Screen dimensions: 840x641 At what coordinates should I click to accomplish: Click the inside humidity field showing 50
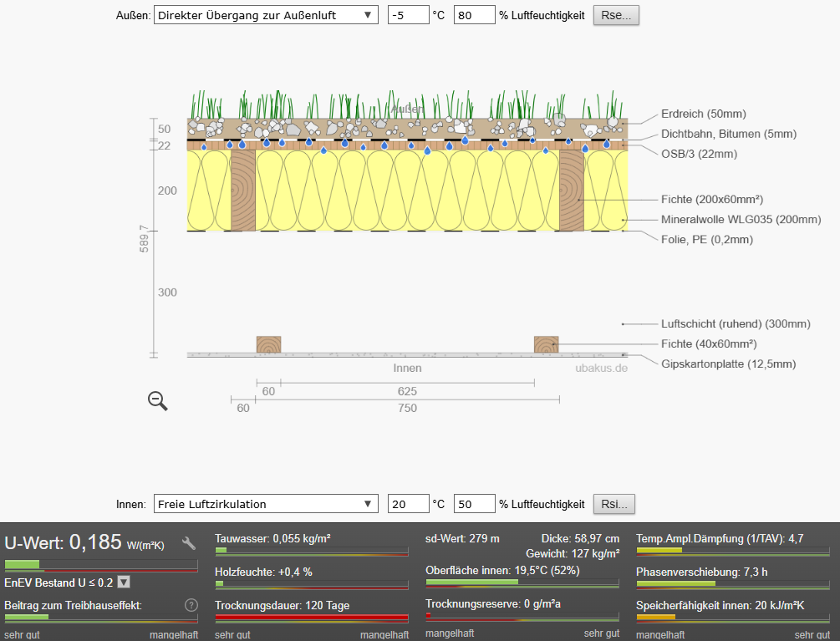pyautogui.click(x=474, y=504)
